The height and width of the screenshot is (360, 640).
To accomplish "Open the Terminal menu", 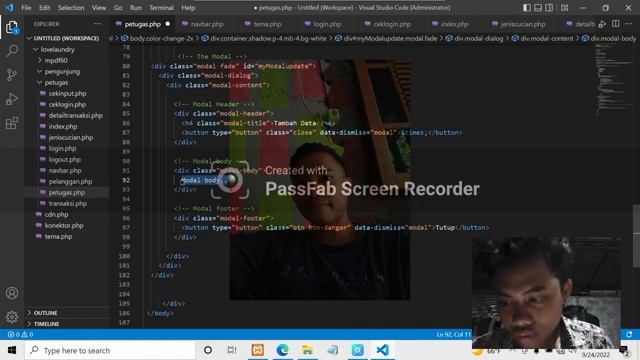I will pos(161,8).
